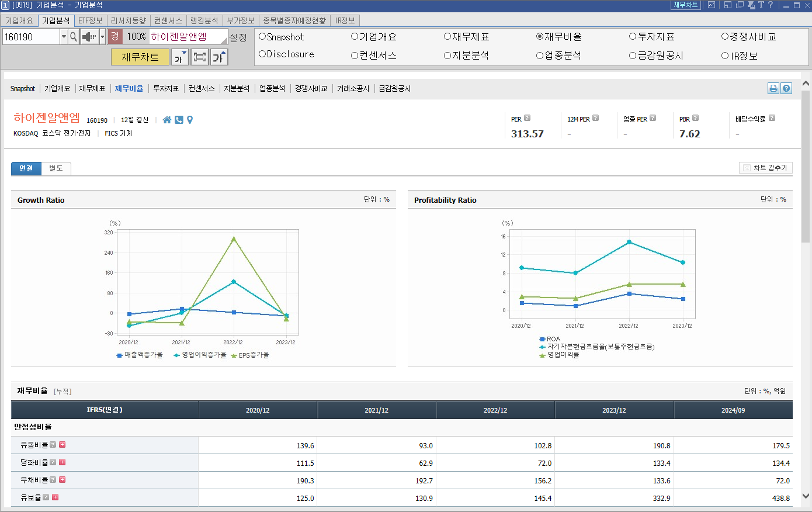The image size is (812, 512).
Task: Click the vertical scrollbar down arrow
Action: click(806, 496)
